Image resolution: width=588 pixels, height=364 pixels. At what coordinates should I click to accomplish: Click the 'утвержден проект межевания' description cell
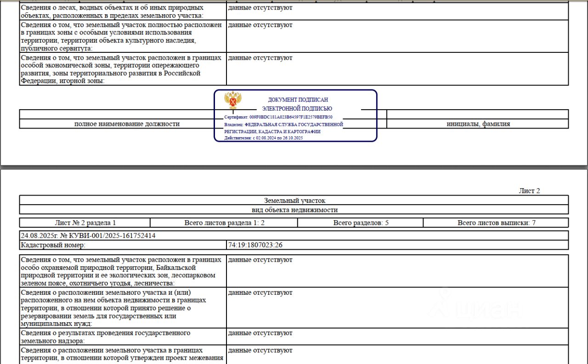123,355
